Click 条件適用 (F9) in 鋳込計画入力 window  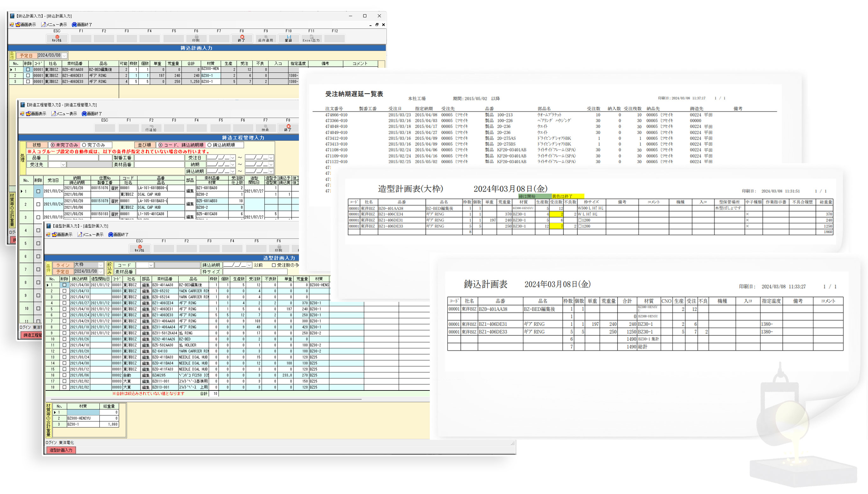(x=266, y=38)
